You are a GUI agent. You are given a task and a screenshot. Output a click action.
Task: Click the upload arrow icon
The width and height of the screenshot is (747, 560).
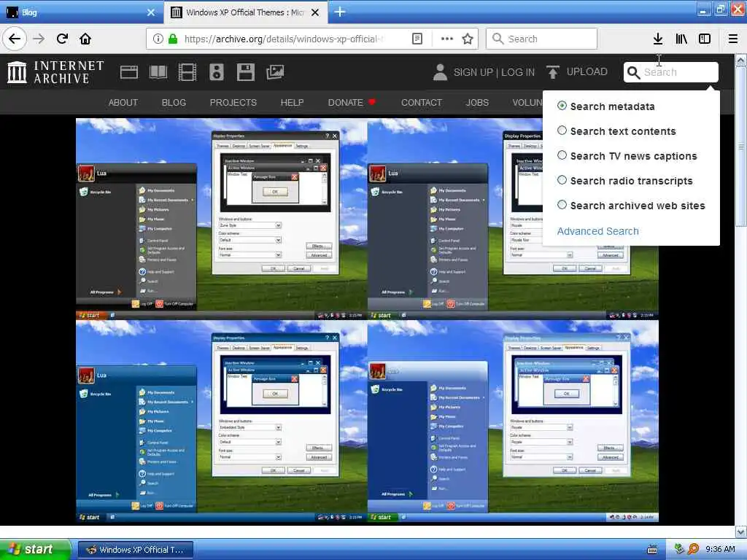[553, 72]
